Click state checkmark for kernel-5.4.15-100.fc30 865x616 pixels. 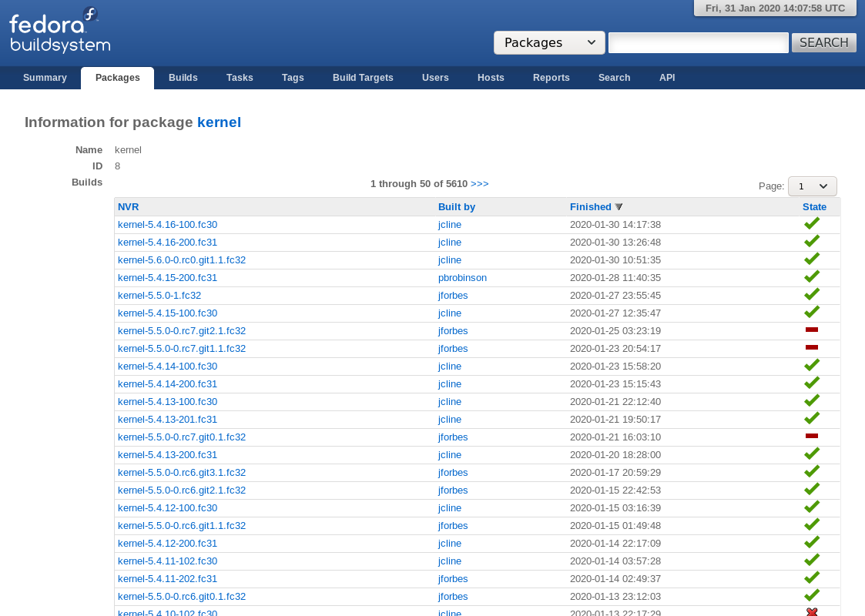tap(812, 312)
